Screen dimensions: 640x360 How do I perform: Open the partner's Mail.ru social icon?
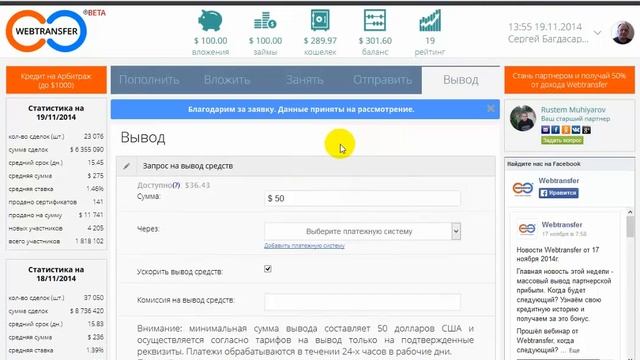[x=545, y=130]
